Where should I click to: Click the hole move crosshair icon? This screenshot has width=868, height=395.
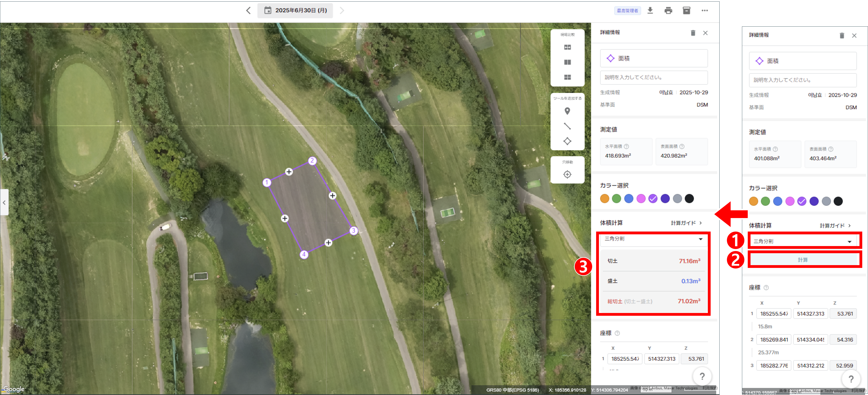click(x=567, y=174)
